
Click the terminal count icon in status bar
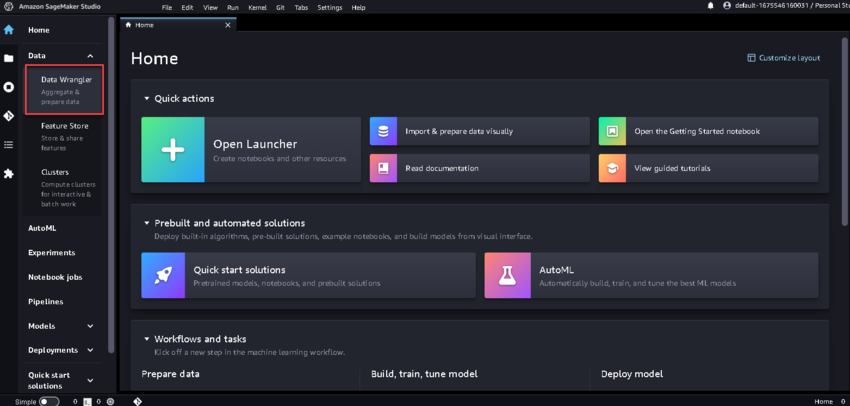(x=87, y=402)
